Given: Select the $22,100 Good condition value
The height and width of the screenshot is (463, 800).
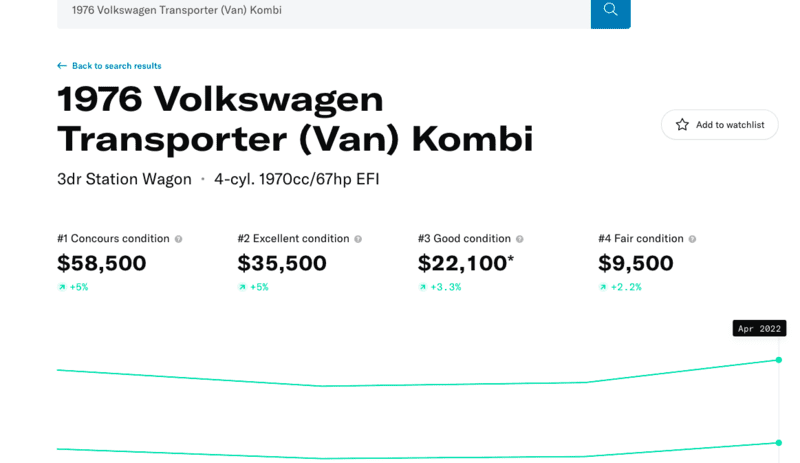Looking at the screenshot, I should pyautogui.click(x=466, y=263).
